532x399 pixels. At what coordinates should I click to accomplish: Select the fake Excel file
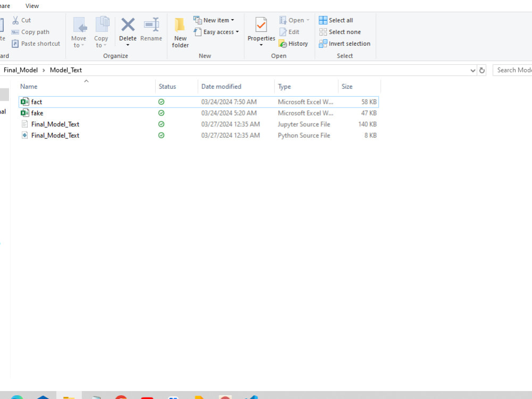coord(198,113)
